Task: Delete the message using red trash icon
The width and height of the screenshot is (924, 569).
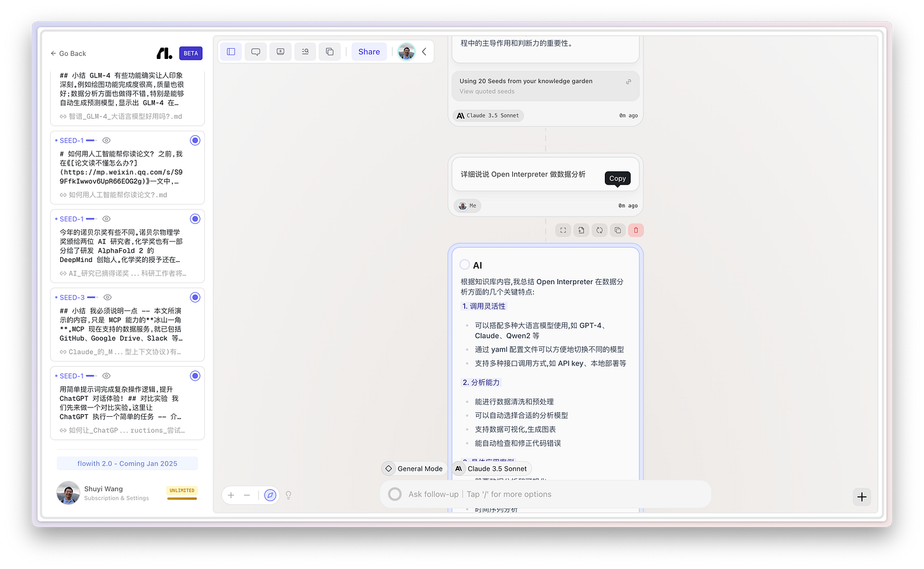Action: [x=636, y=230]
